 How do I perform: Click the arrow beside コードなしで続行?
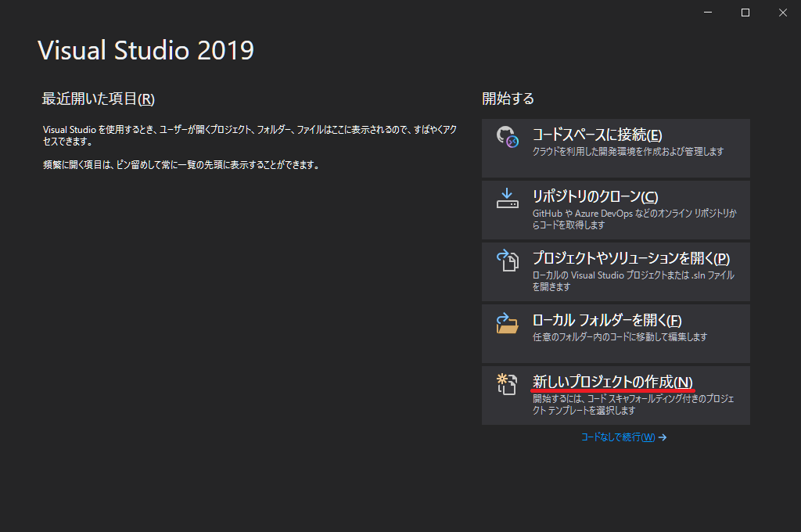pyautogui.click(x=663, y=437)
